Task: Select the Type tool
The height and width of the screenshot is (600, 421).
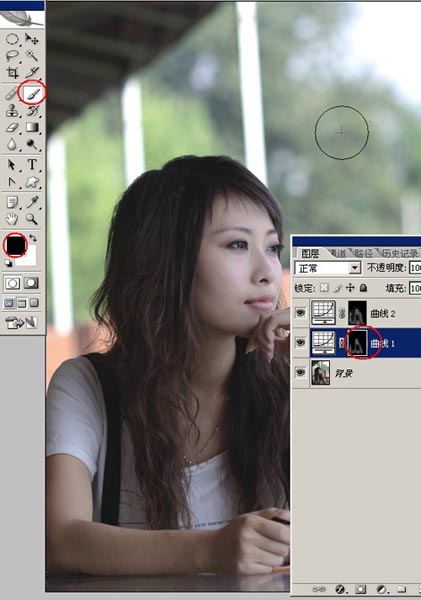Action: [32, 165]
